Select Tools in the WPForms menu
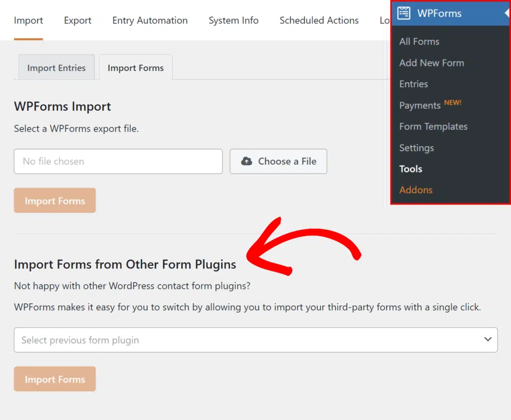Viewport: 511px width, 420px height. [x=411, y=169]
